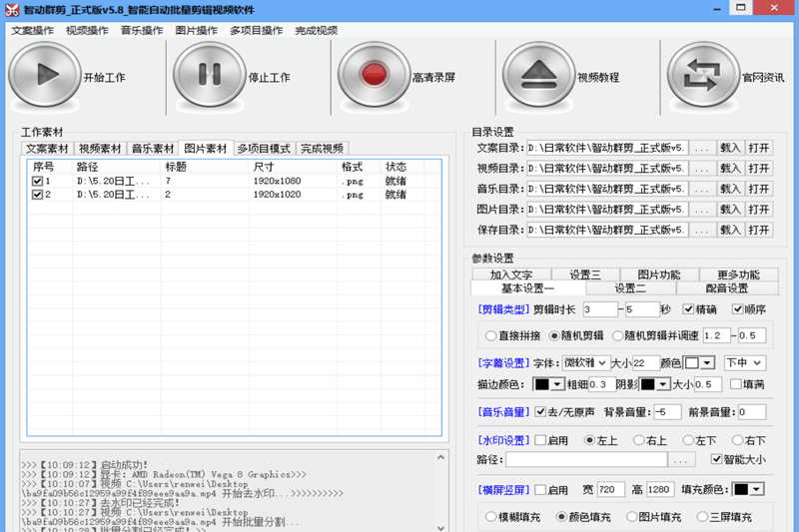This screenshot has width=799, height=532.
Task: Select the 直接拼接 radio option
Action: pos(491,335)
